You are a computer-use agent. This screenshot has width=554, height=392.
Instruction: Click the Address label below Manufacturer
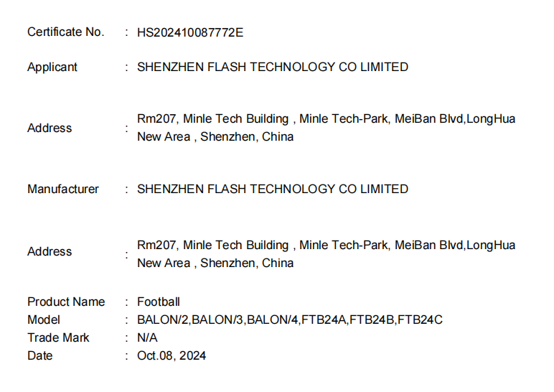tap(50, 251)
